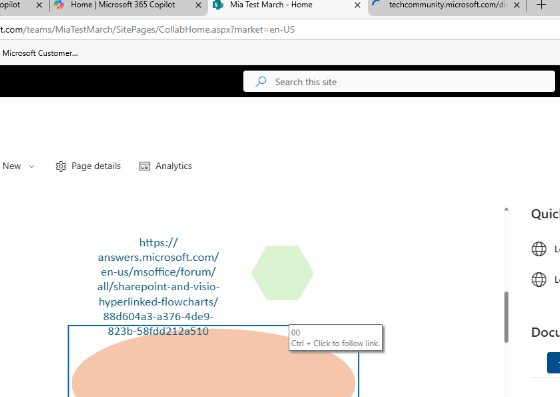Select the green hexagon shape
The width and height of the screenshot is (560, 397).
tap(282, 273)
